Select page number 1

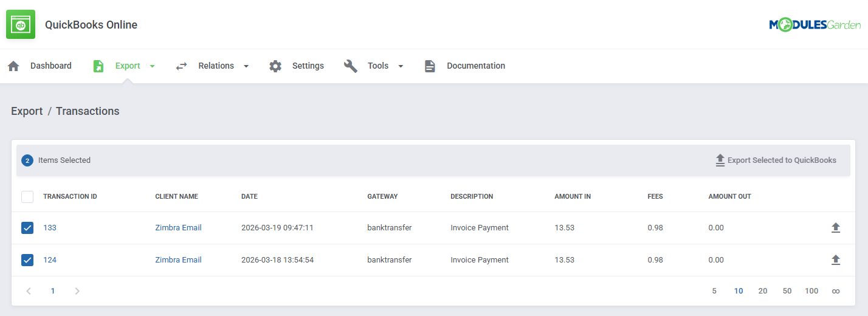click(x=53, y=291)
